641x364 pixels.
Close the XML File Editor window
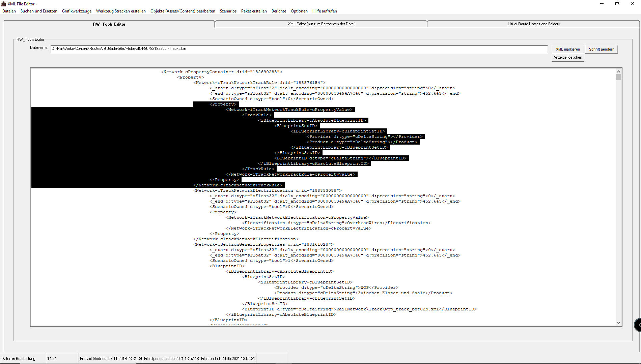(x=633, y=4)
